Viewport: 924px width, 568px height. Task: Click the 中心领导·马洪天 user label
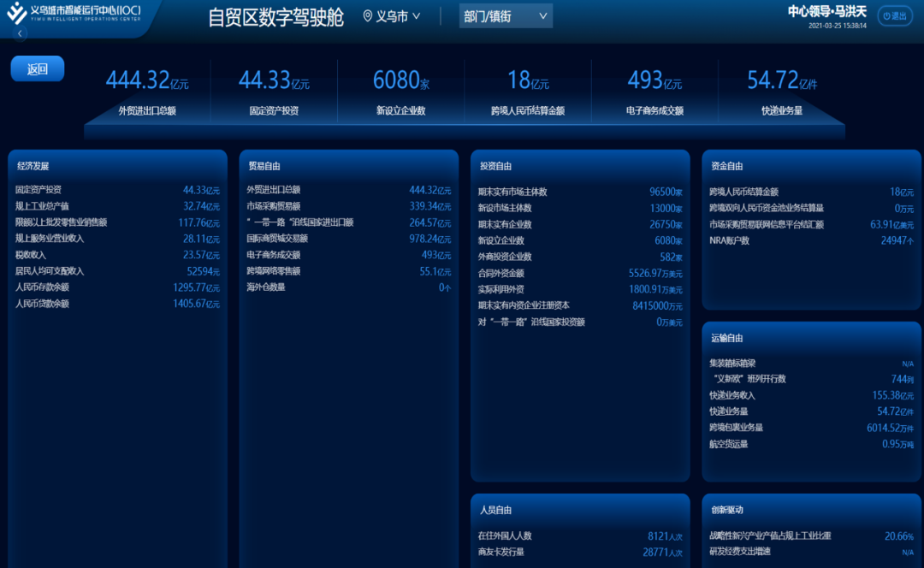pos(821,11)
